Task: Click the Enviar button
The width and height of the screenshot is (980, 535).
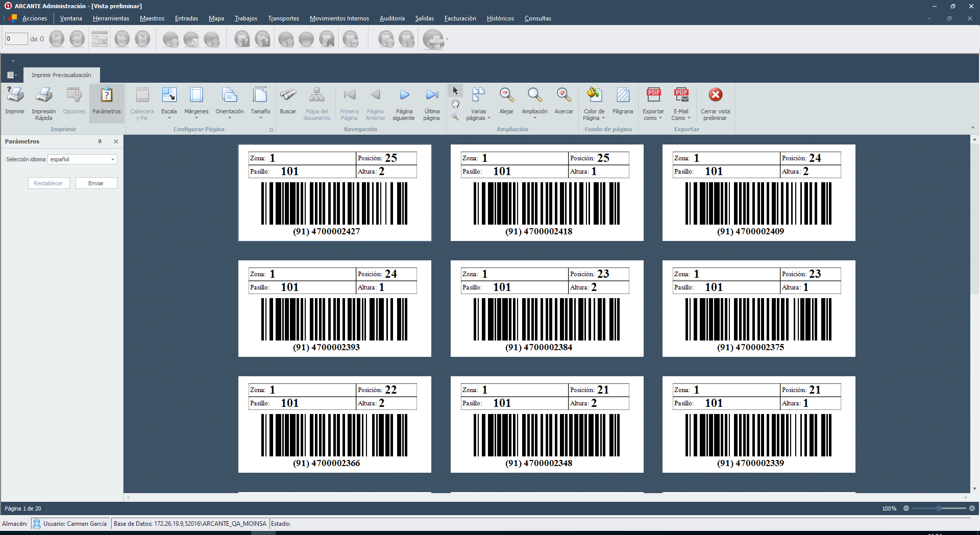Action: click(x=96, y=183)
